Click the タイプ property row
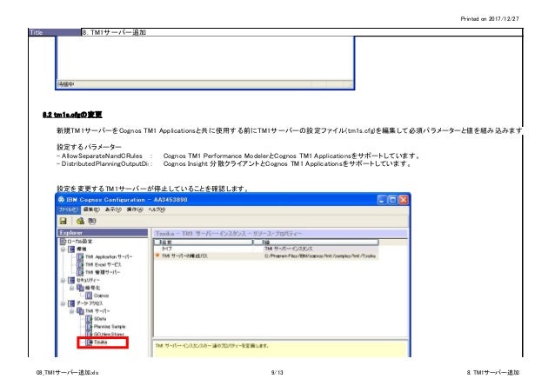This screenshot has height=392, width=555. pyautogui.click(x=266, y=249)
